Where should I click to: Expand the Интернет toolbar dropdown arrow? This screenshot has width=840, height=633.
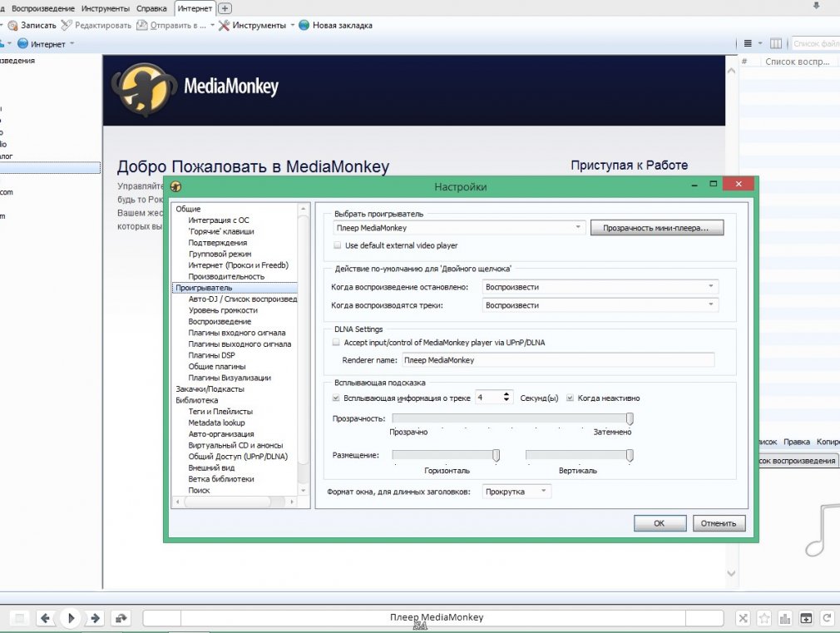click(72, 43)
